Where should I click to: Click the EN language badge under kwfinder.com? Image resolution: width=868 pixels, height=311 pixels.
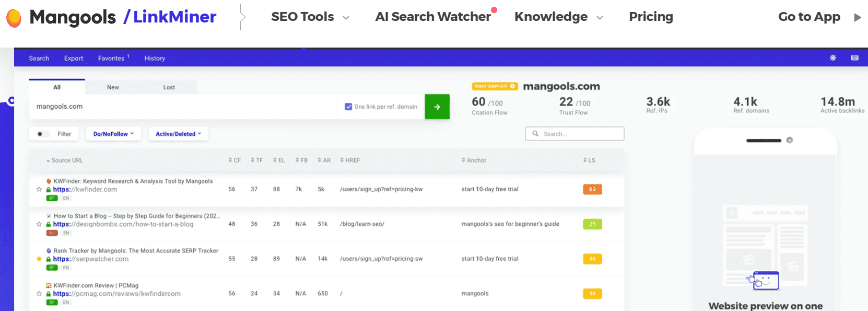66,198
